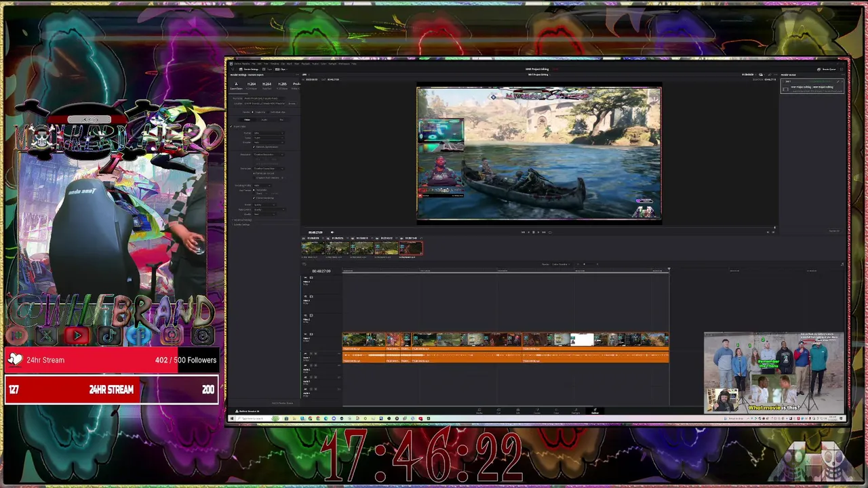Screen dimensions: 868x488
Task: Open the Fusion page tab
Action: coord(537,411)
